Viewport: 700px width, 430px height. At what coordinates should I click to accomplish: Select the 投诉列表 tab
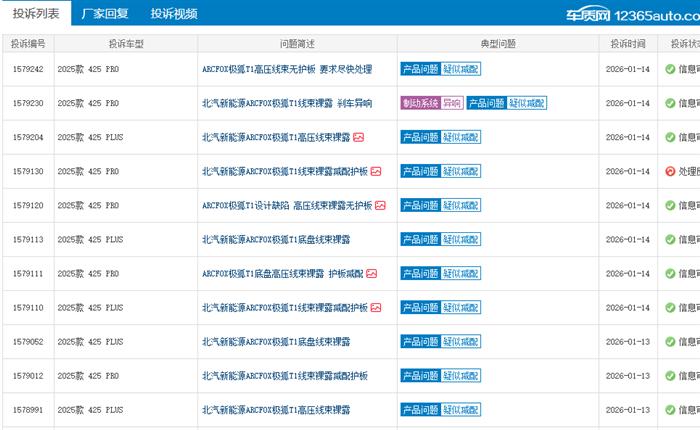(x=35, y=14)
